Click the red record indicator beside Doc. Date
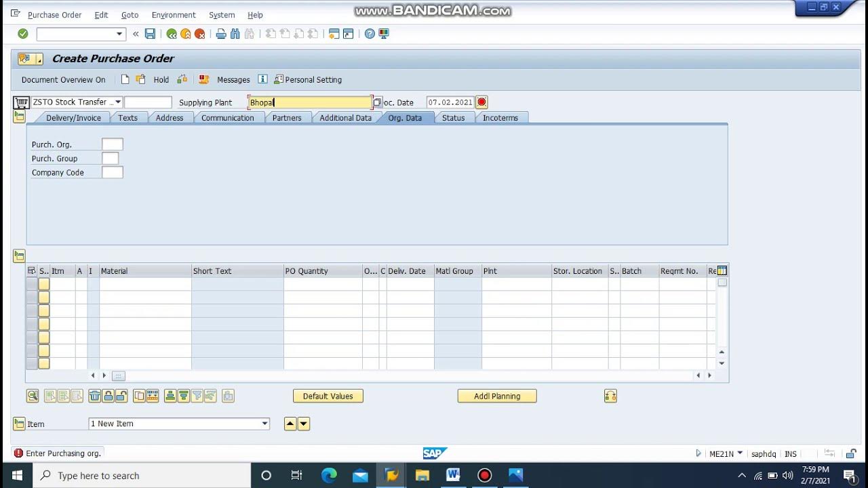Image resolution: width=868 pixels, height=488 pixels. tap(481, 102)
